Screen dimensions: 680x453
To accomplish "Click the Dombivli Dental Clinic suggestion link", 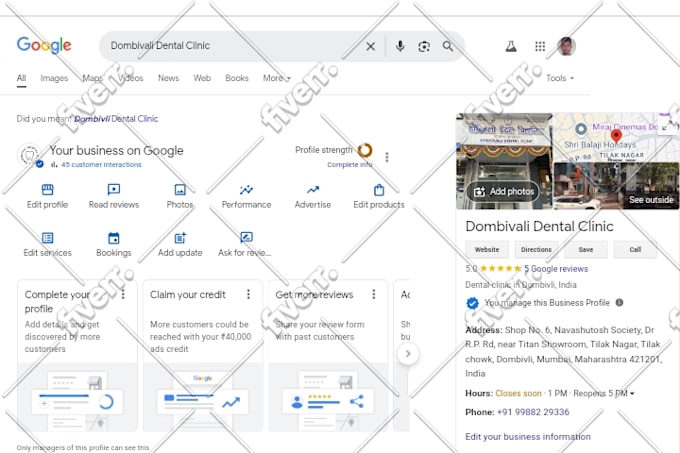I will pos(116,119).
